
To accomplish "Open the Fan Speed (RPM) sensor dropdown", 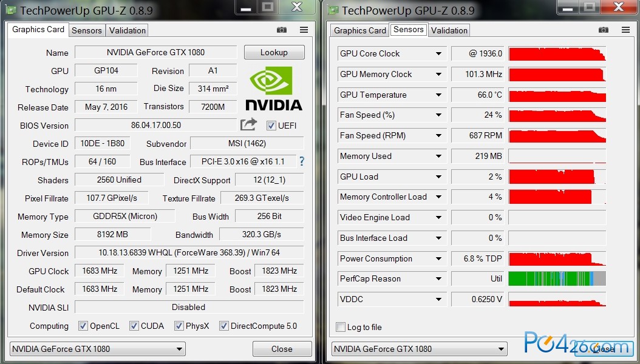I will tap(438, 135).
